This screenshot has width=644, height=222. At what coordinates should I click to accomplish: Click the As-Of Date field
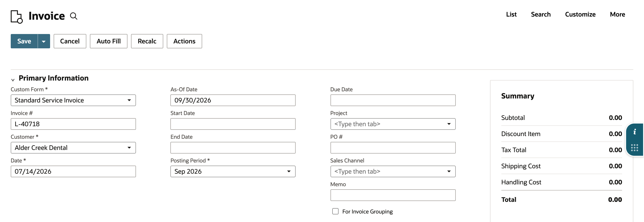click(x=233, y=100)
